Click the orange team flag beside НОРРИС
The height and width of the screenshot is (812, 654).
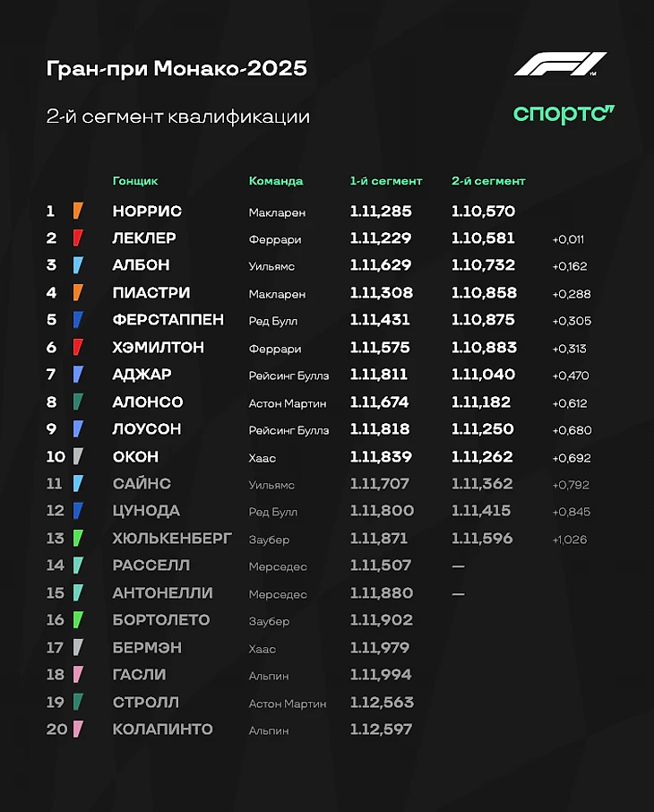pyautogui.click(x=78, y=211)
